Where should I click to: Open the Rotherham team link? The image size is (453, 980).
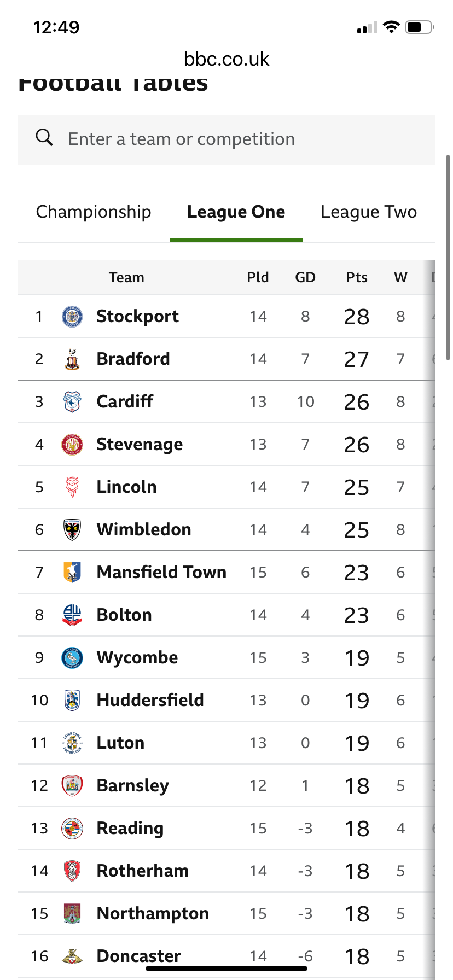[x=142, y=871]
